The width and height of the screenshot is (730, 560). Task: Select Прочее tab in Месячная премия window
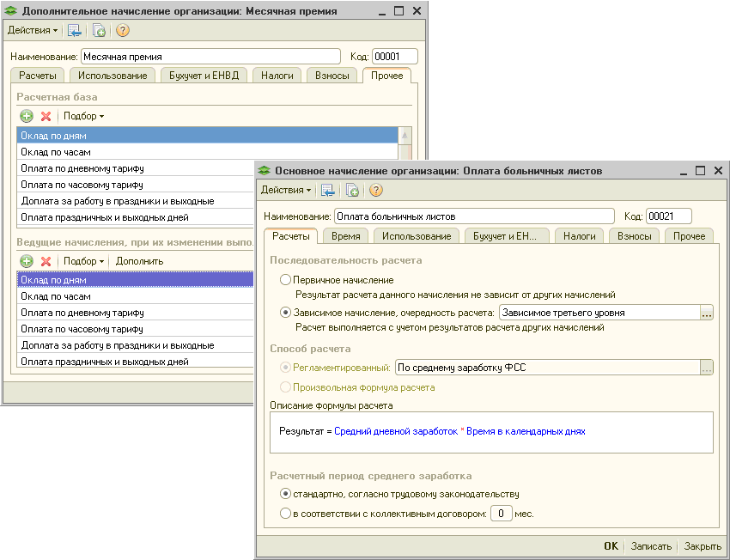click(x=386, y=76)
